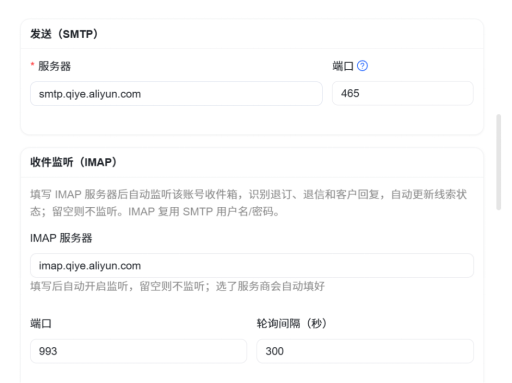
Task: Focus the polling interval field showing 300
Action: coord(365,351)
